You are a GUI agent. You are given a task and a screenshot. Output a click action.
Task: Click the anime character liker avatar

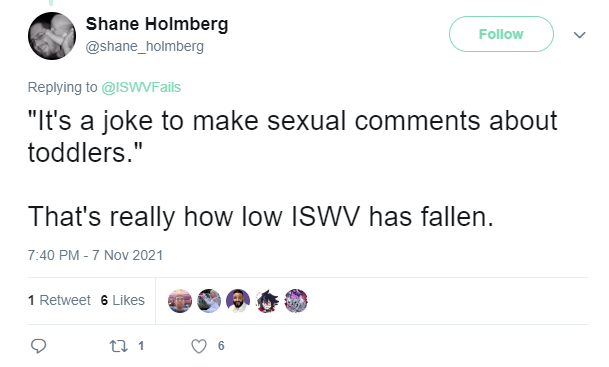click(267, 301)
